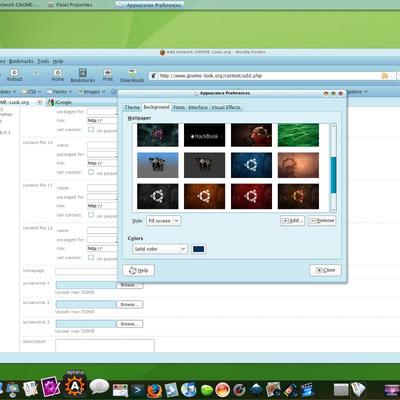Select the blue Ubuntu logo wallpaper
Screen dimensions: 400x400
click(x=251, y=165)
